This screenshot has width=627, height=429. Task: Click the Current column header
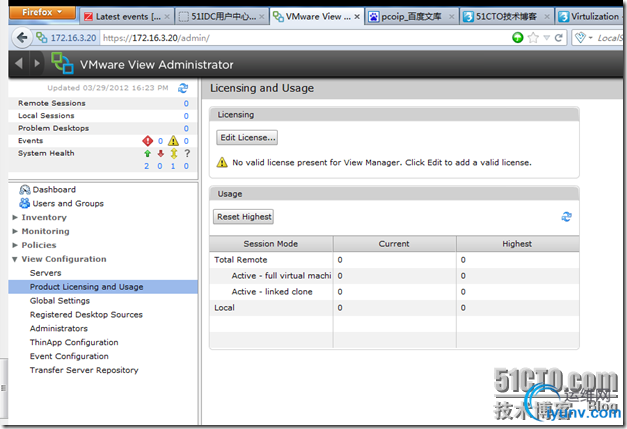pos(394,244)
